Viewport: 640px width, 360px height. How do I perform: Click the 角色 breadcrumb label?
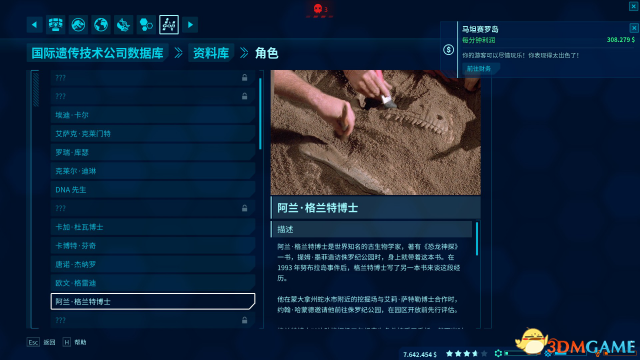pyautogui.click(x=267, y=53)
